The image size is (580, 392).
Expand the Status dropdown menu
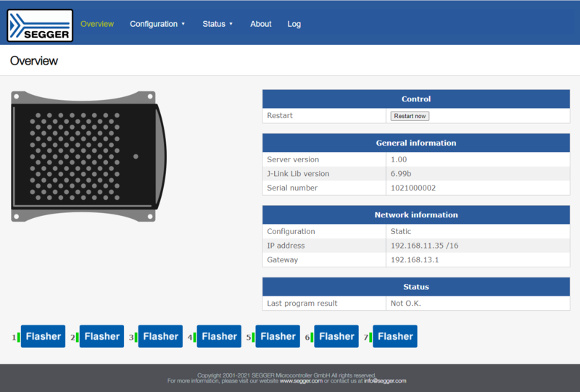pos(217,24)
